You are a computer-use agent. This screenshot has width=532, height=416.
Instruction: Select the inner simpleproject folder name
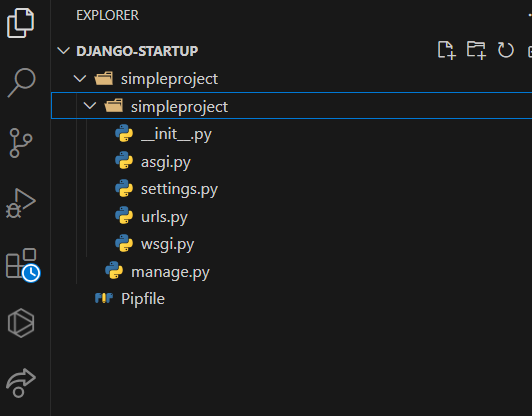(x=179, y=107)
